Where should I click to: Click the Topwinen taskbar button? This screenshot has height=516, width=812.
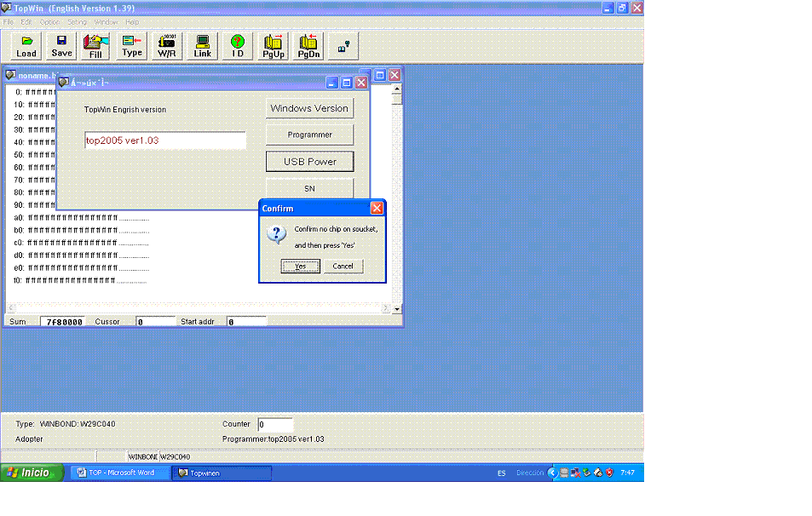click(x=222, y=473)
